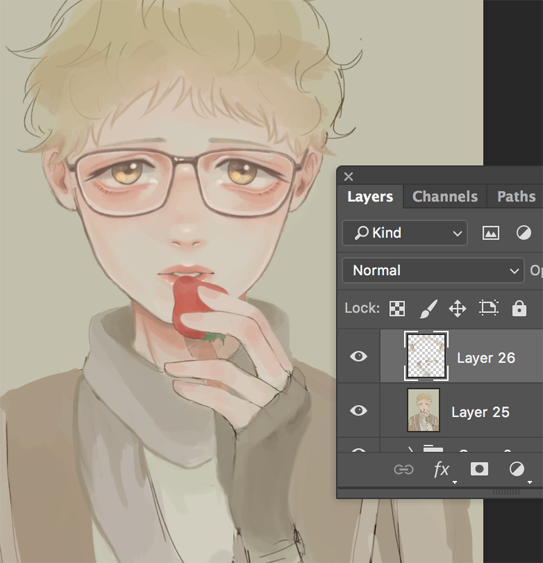Switch to the Channels tab
This screenshot has width=543, height=563.
pyautogui.click(x=445, y=196)
